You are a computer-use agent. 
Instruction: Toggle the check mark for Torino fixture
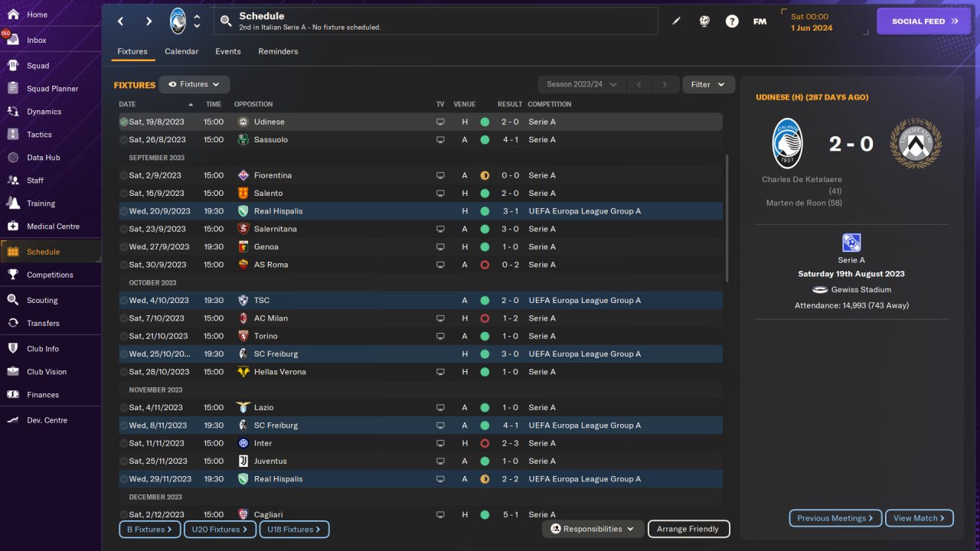(123, 336)
